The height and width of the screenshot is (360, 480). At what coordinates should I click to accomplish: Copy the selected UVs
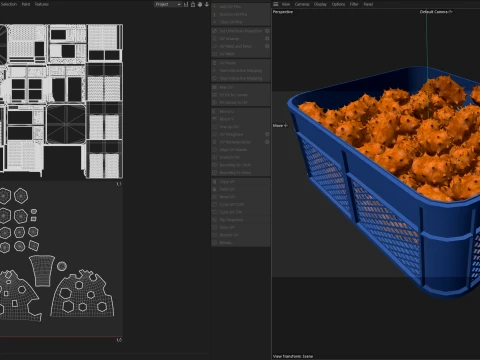pyautogui.click(x=241, y=182)
